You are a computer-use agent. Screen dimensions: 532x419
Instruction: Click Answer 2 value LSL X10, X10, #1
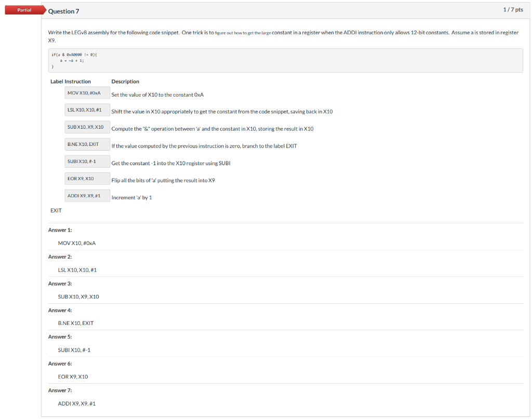(x=77, y=270)
